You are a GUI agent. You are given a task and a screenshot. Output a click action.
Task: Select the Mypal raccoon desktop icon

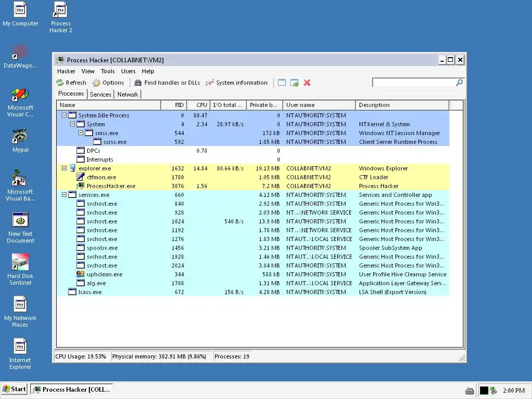click(x=20, y=140)
